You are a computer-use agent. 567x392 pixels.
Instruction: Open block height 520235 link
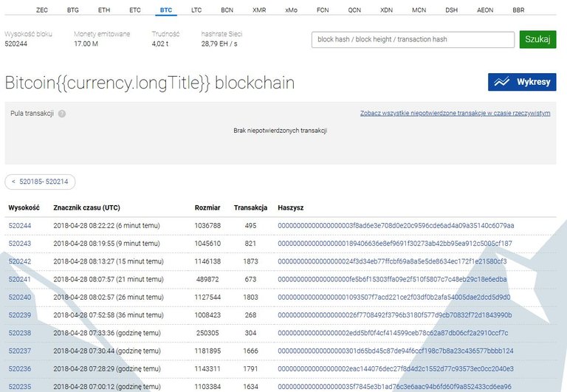tap(20, 387)
